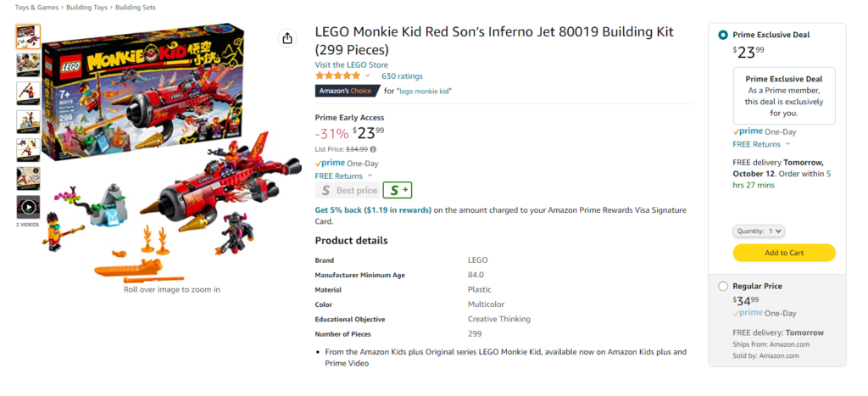868x396 pixels.
Task: Open the 630 ratings link
Action: 402,75
